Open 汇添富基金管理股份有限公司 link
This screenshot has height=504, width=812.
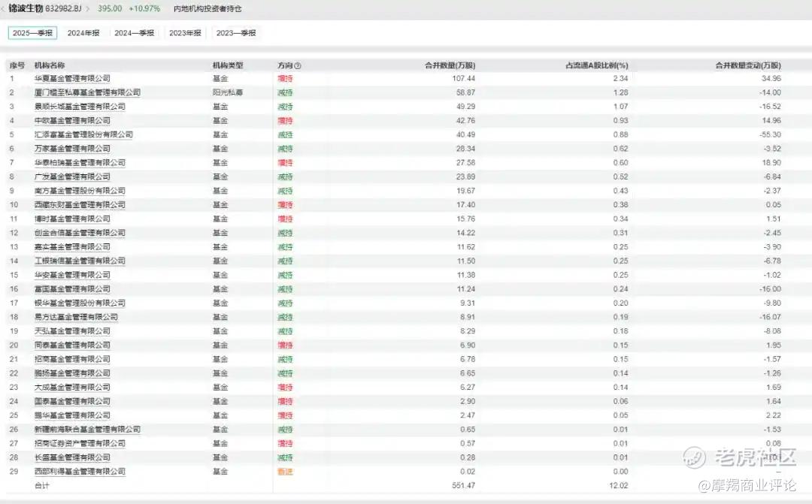[x=84, y=134]
